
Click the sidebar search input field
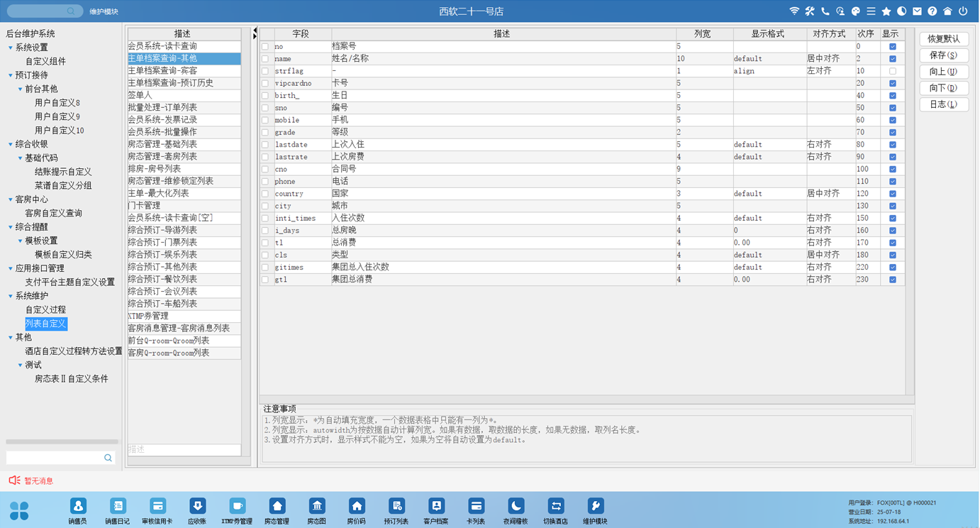point(54,458)
